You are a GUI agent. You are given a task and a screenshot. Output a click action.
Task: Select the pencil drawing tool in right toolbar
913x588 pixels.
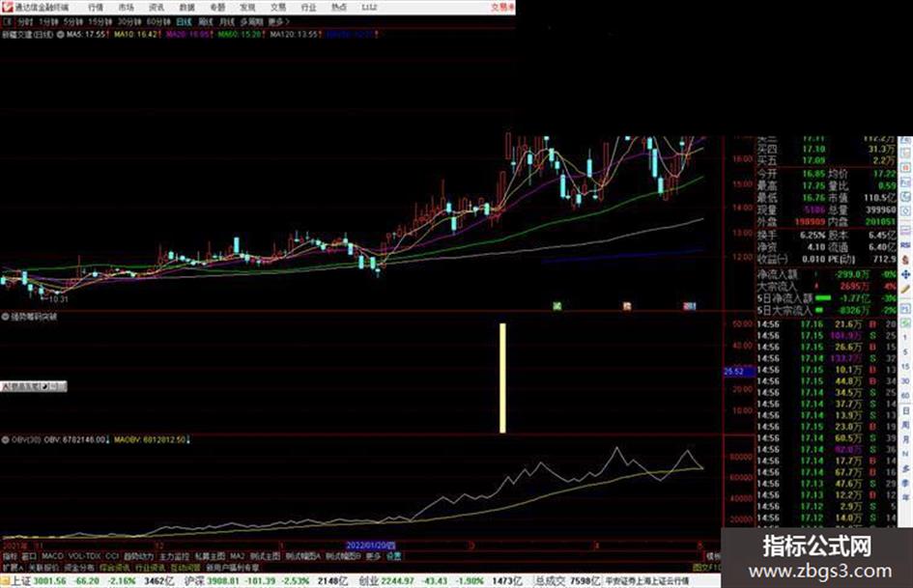pyautogui.click(x=905, y=289)
